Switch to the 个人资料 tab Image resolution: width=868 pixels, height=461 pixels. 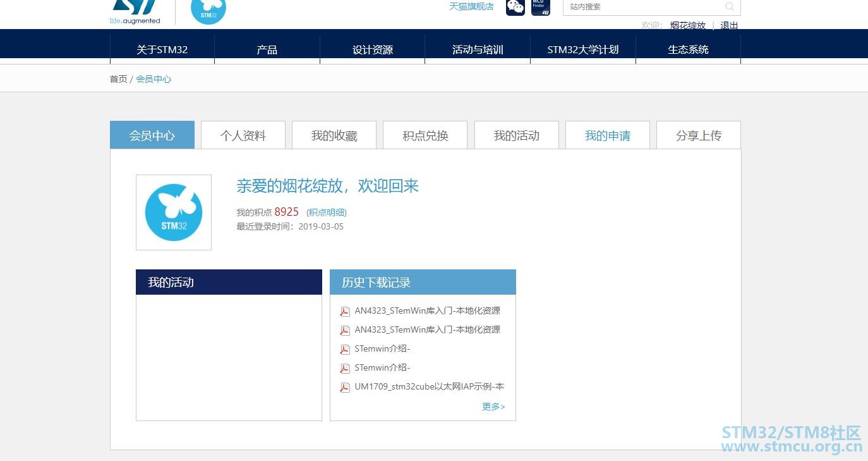tap(243, 135)
